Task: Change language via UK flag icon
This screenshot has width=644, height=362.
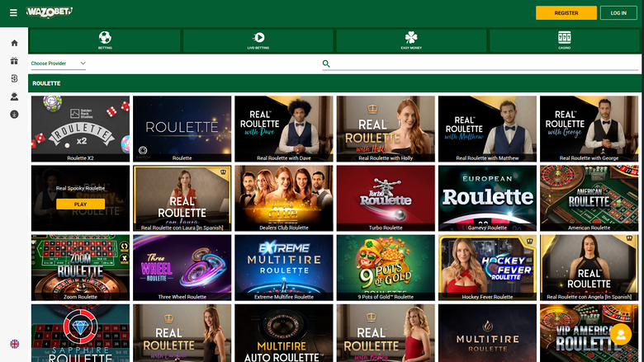Action: coord(14,344)
